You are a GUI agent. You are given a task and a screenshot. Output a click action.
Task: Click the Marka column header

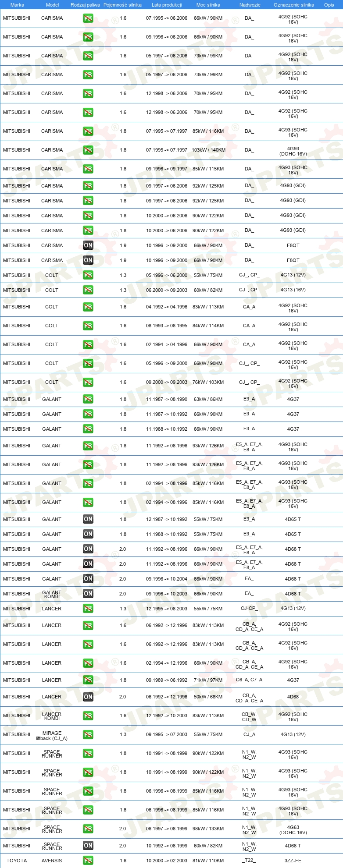[17, 5]
